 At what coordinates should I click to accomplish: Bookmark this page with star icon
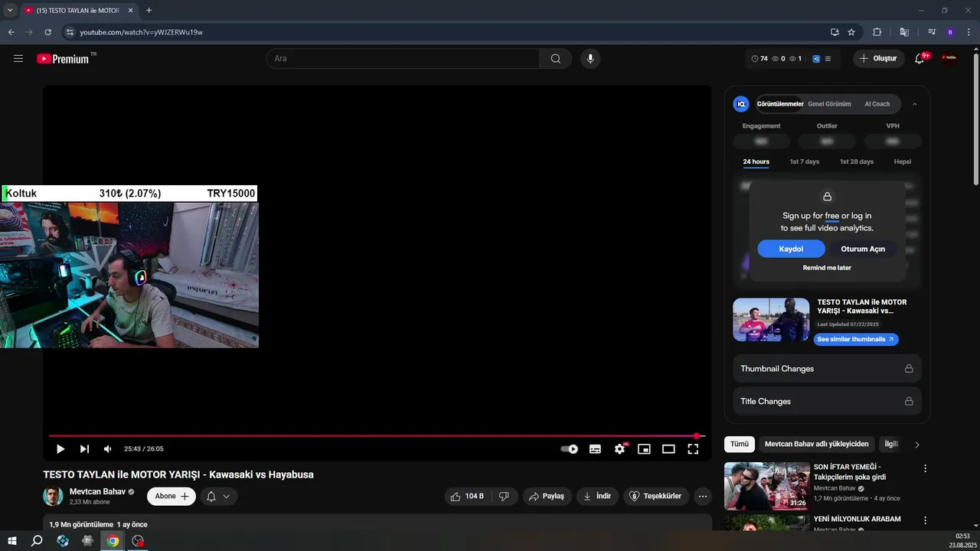coord(851,32)
